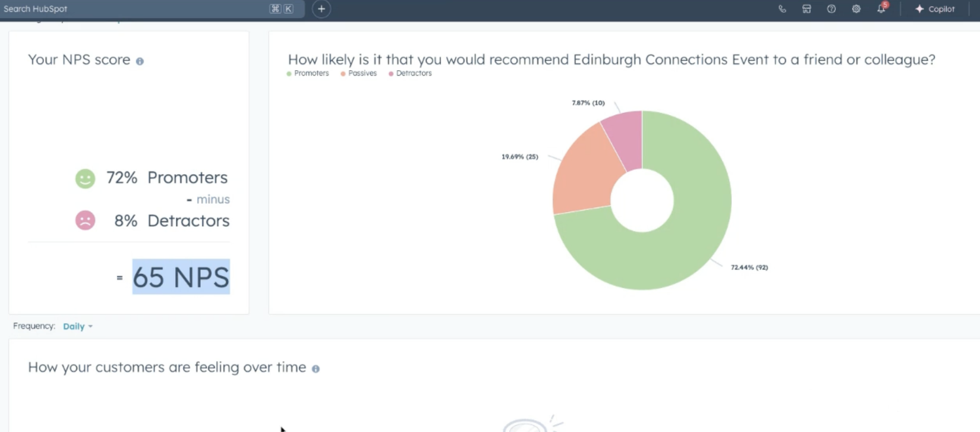Viewport: 980px width, 432px height.
Task: Toggle the Detractors legend entry
Action: click(x=410, y=73)
